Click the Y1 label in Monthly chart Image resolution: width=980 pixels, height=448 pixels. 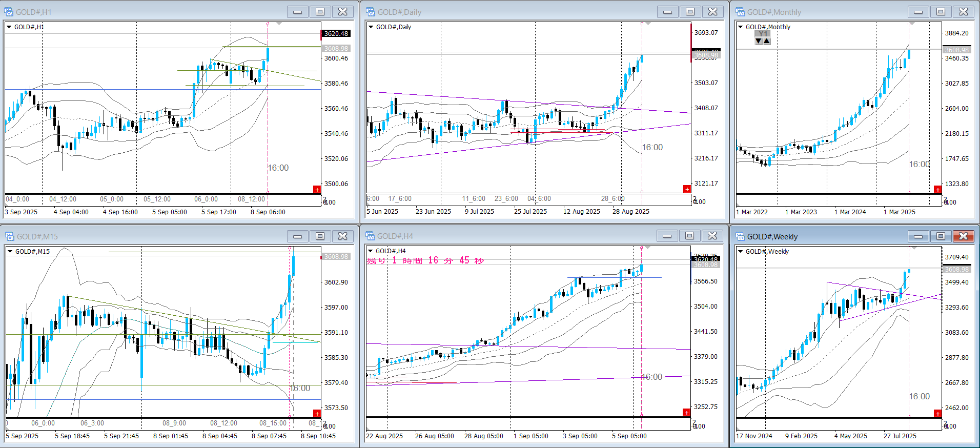point(763,33)
